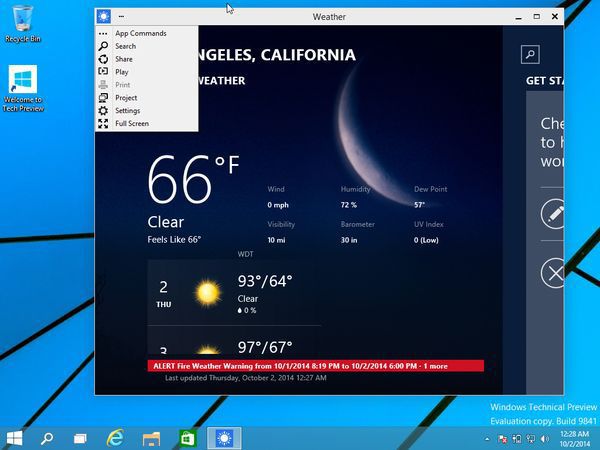
Task: Click the Humidity value 72 %
Action: pyautogui.click(x=349, y=205)
